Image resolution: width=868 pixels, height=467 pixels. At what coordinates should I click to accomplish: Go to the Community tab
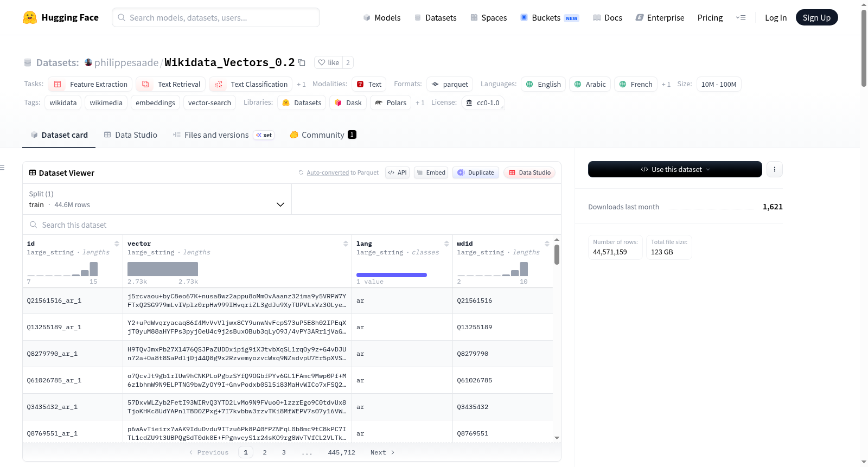[x=323, y=135]
